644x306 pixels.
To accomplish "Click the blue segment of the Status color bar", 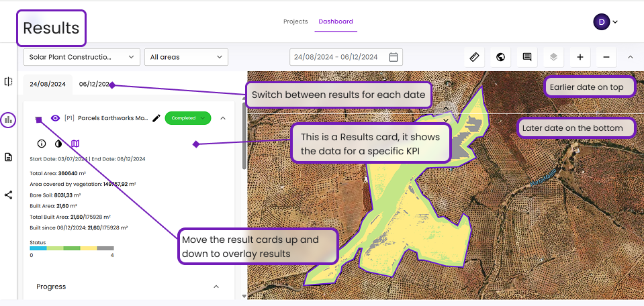I will tap(38, 248).
